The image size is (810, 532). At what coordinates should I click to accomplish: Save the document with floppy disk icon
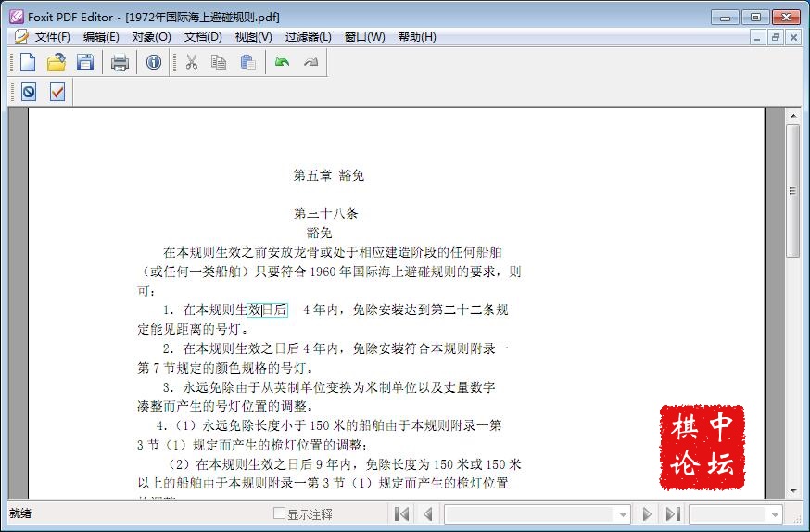[85, 62]
